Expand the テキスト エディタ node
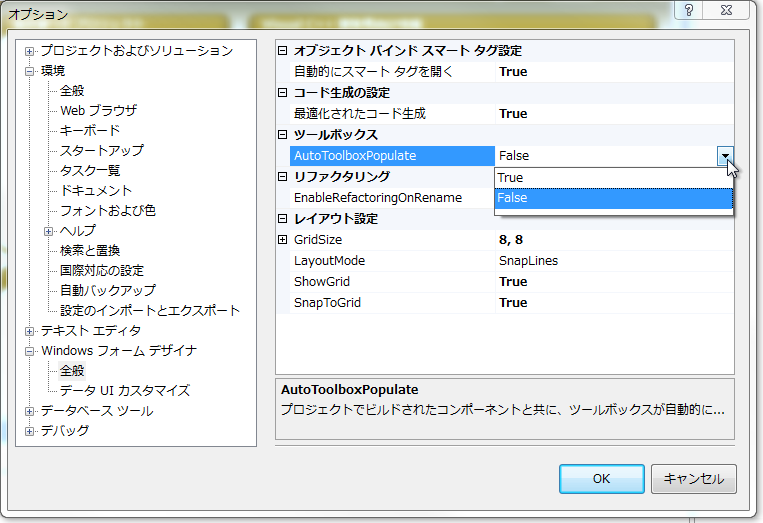 [x=30, y=331]
